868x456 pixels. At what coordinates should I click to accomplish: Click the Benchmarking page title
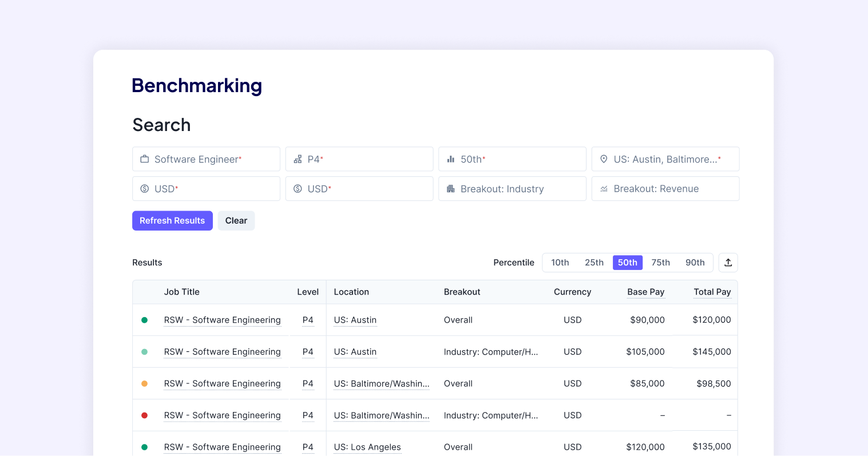pyautogui.click(x=197, y=85)
